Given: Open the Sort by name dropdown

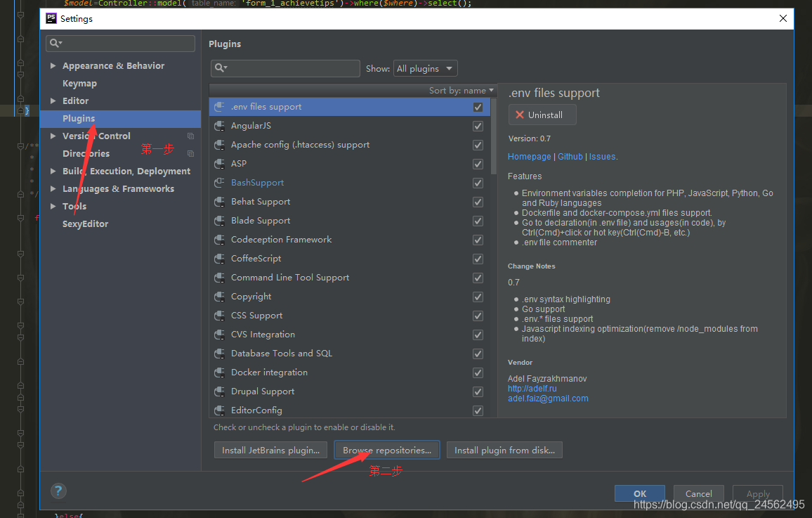Looking at the screenshot, I should [x=461, y=90].
